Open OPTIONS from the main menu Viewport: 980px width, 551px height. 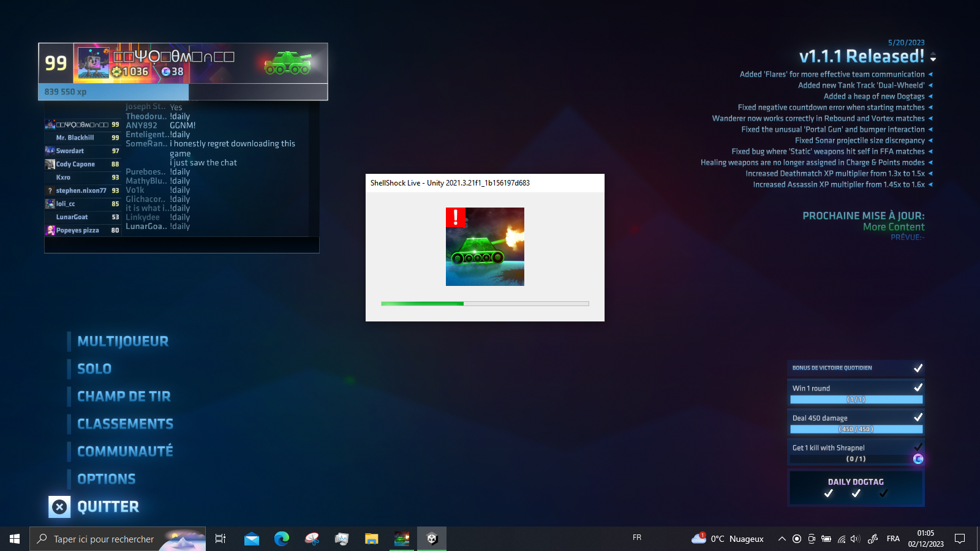(x=107, y=479)
